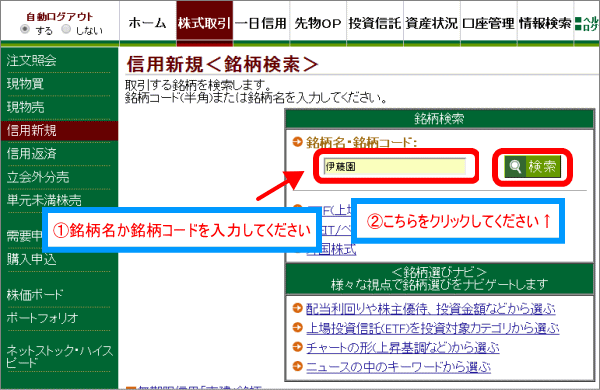Click the magnifier icon on the 検索 button
600x390 pixels.
[515, 167]
